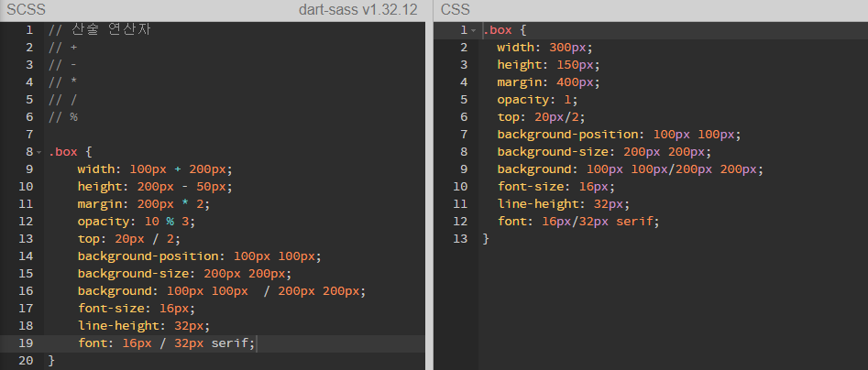Click the .box selector in SCSS editor
This screenshot has width=868, height=370.
coord(62,151)
